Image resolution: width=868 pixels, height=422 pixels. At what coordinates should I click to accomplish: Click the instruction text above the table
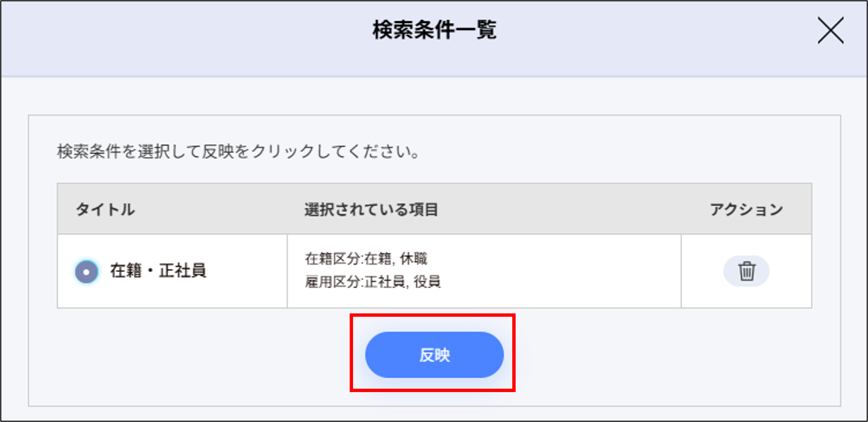[238, 151]
